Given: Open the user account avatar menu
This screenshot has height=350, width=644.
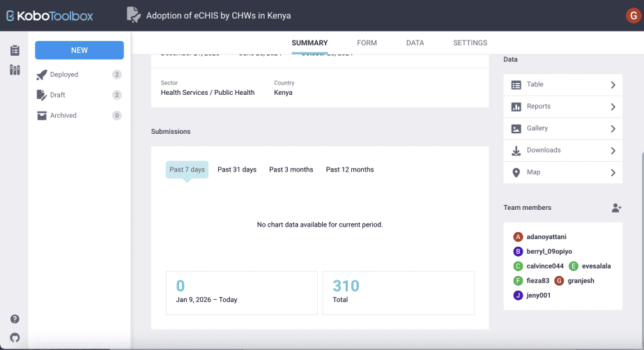Looking at the screenshot, I should 633,15.
